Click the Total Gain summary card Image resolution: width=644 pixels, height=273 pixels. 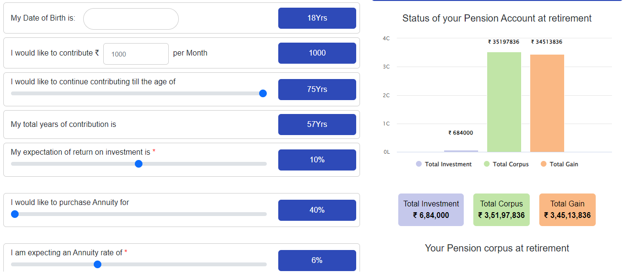(x=568, y=210)
